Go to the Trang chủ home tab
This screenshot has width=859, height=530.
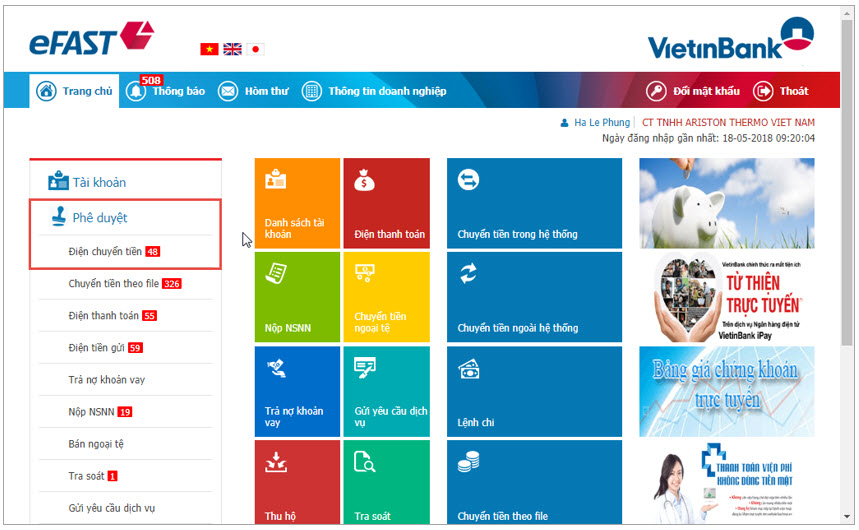[76, 91]
